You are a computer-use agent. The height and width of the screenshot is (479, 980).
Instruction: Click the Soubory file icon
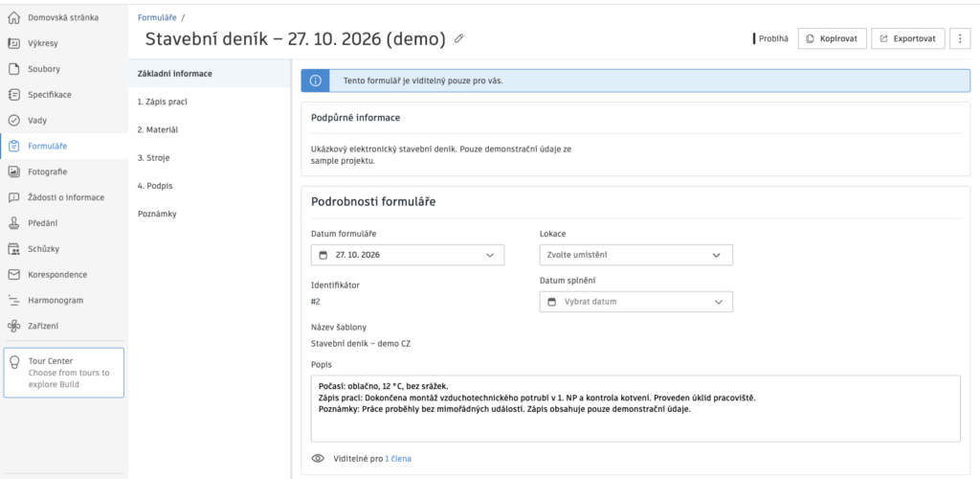click(13, 69)
